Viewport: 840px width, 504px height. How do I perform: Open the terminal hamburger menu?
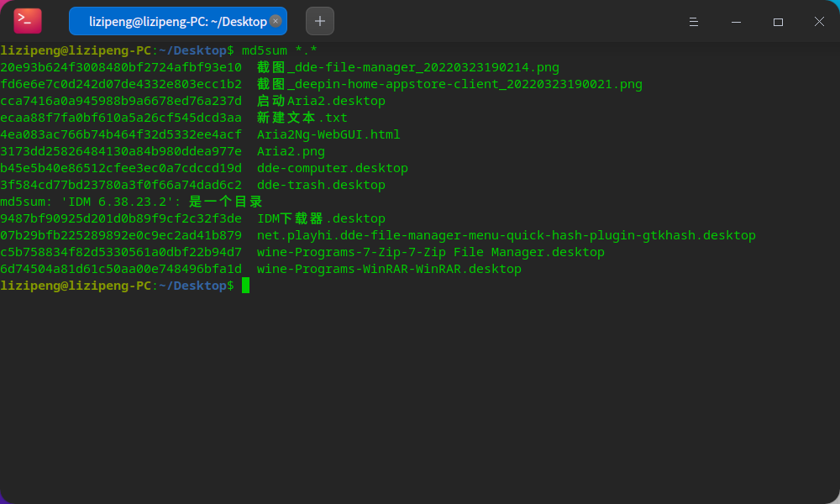[694, 22]
